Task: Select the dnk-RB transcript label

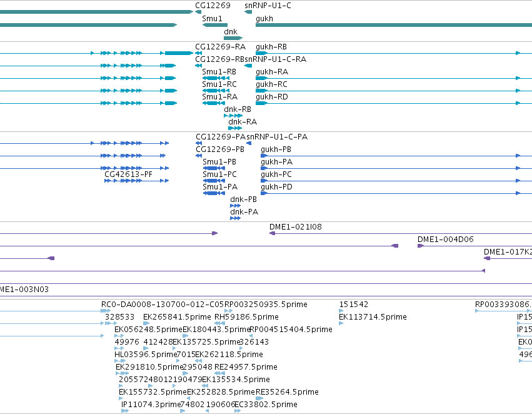Action: tap(238, 109)
